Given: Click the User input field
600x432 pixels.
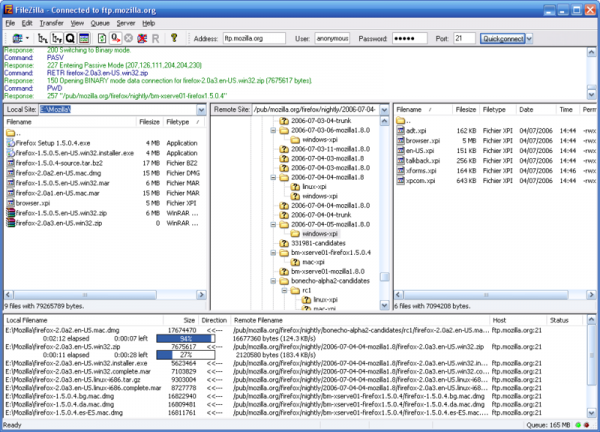Looking at the screenshot, I should 332,39.
